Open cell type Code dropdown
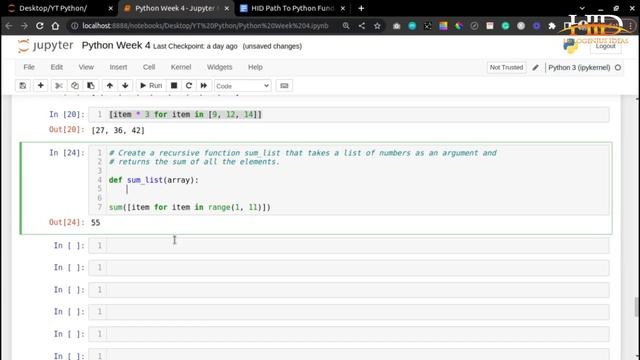640x360 pixels. pyautogui.click(x=242, y=86)
